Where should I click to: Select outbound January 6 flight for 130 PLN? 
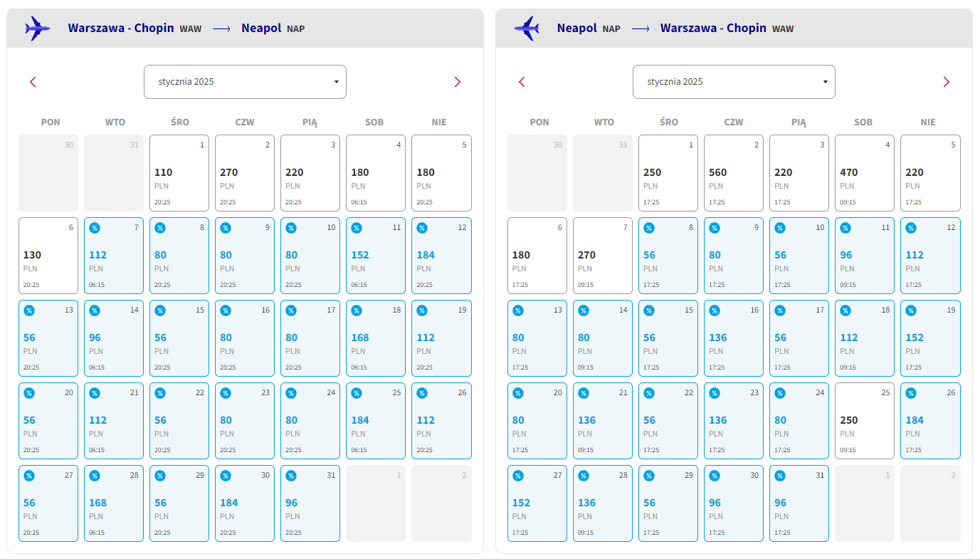[48, 256]
